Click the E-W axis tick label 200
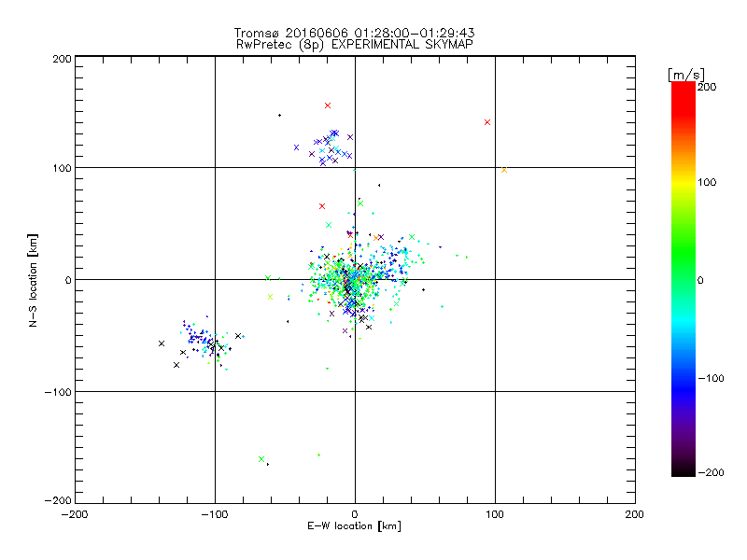 click(x=635, y=514)
